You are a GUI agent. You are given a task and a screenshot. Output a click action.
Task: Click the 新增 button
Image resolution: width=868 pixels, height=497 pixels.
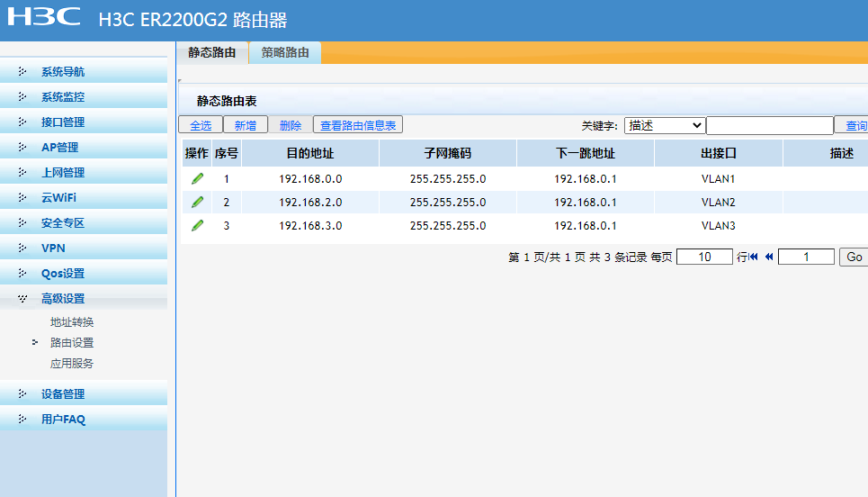[x=246, y=125]
